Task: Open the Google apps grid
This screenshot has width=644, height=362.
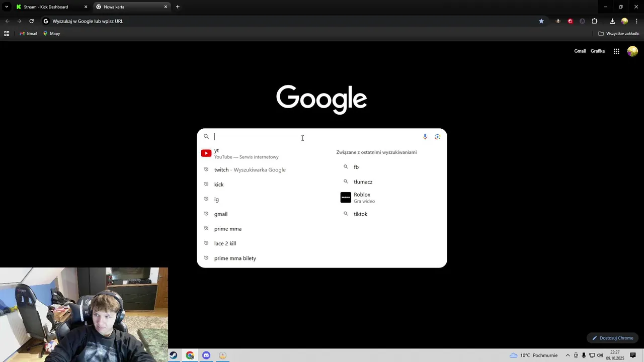Action: click(616, 51)
